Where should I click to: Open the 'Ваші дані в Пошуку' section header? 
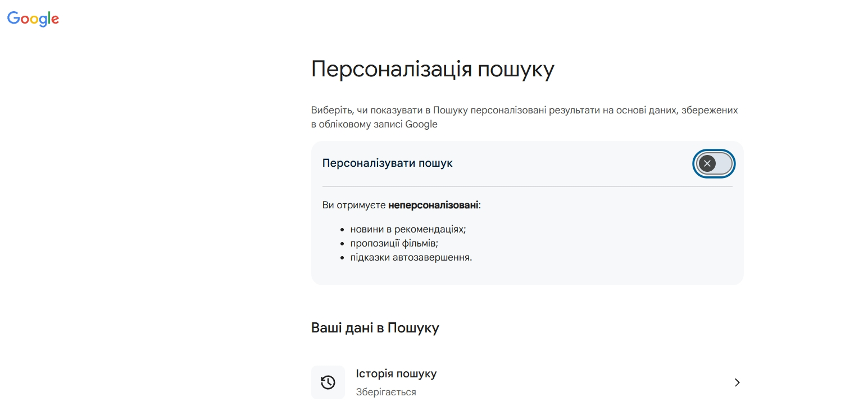(375, 327)
